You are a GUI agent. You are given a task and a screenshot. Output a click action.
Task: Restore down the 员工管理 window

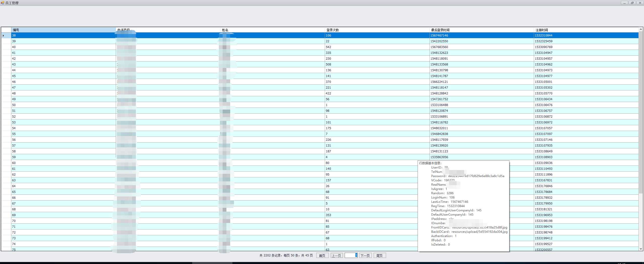[x=632, y=3]
